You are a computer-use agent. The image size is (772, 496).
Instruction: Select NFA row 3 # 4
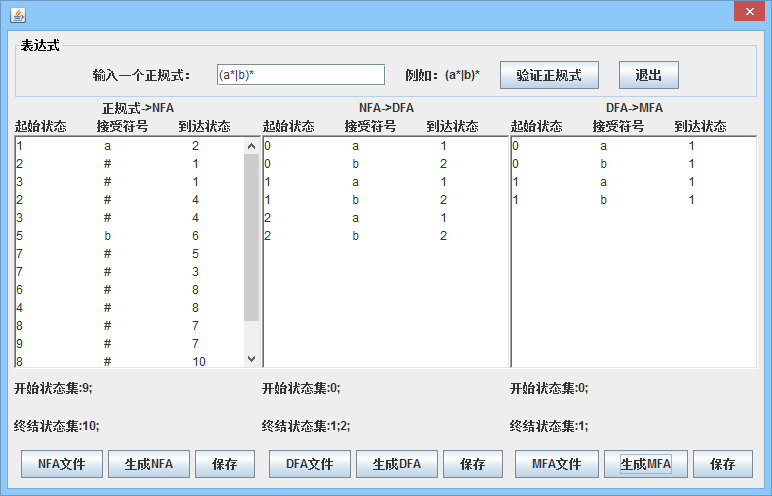(129, 218)
